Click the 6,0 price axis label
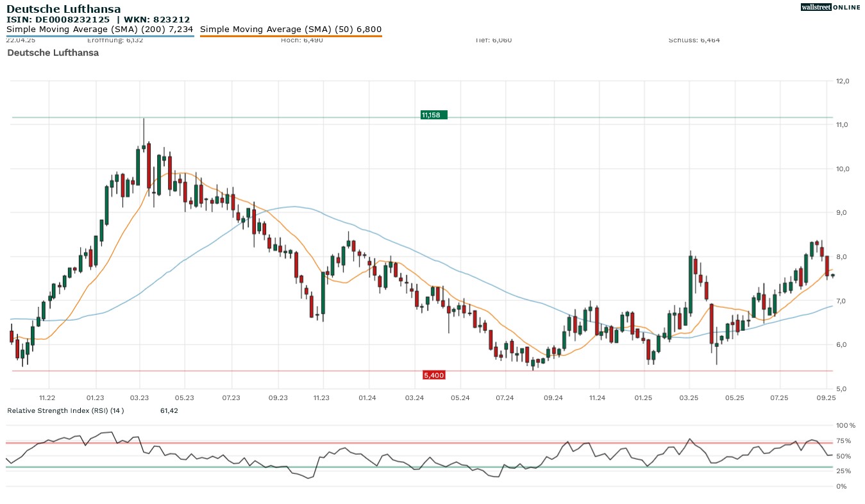Viewport: 865px width, 504px height. (x=843, y=344)
